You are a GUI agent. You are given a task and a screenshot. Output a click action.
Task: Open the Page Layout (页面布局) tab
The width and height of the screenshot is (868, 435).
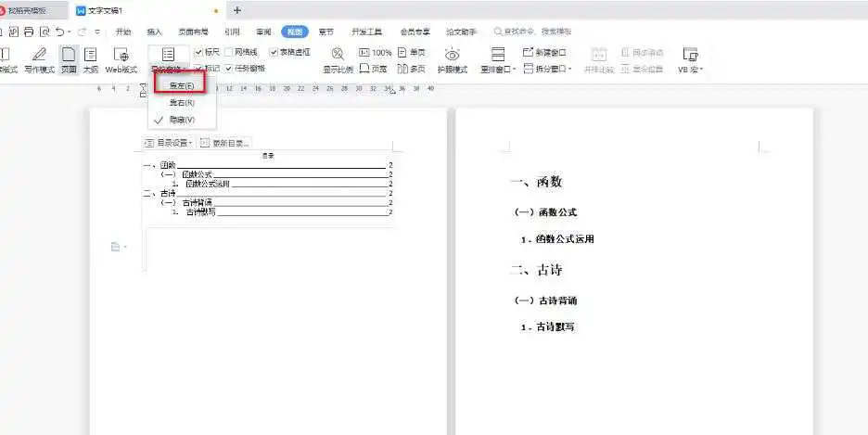coord(193,32)
